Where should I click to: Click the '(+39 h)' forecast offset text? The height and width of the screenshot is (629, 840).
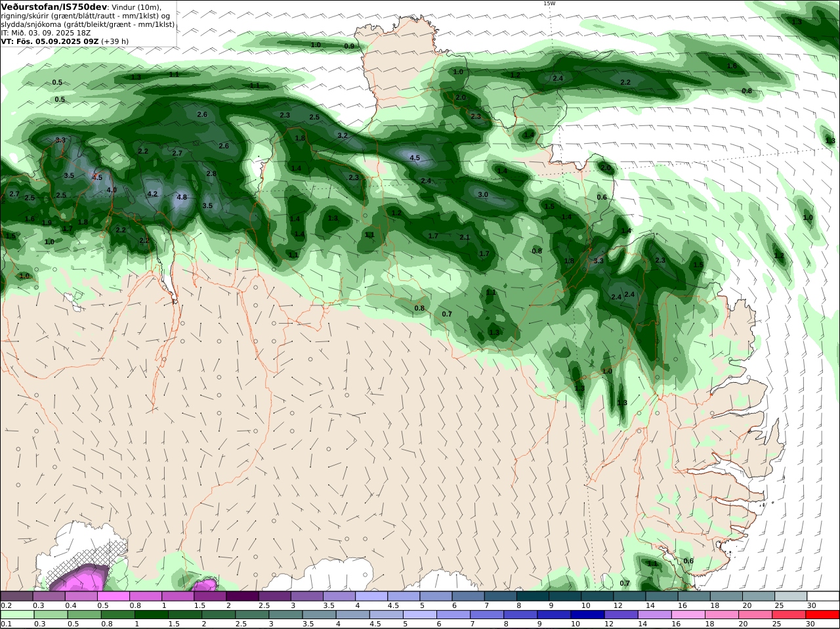[x=115, y=41]
